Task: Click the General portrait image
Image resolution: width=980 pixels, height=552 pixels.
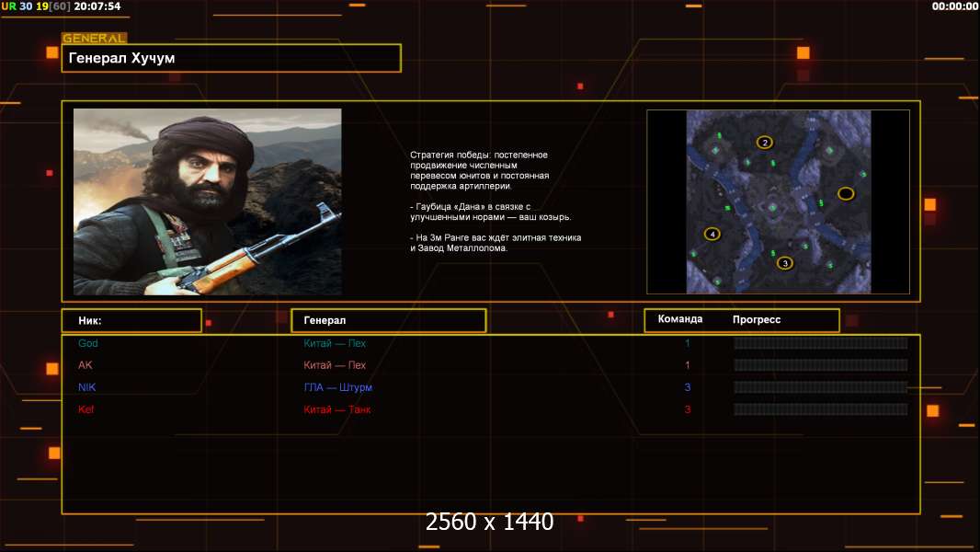Action: pyautogui.click(x=208, y=201)
